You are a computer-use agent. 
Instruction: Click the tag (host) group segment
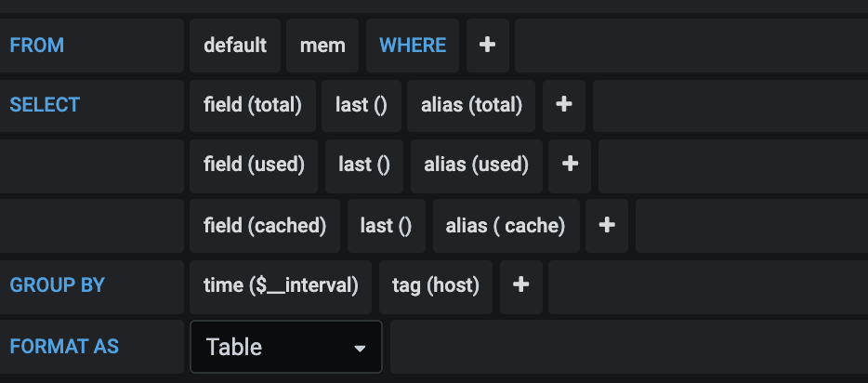tap(435, 285)
